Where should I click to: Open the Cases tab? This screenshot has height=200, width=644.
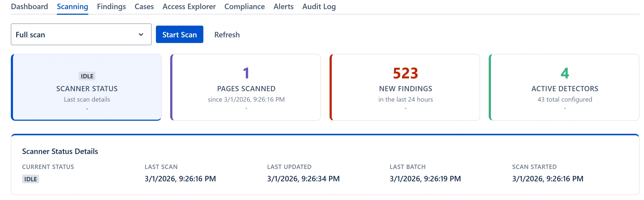click(x=144, y=7)
